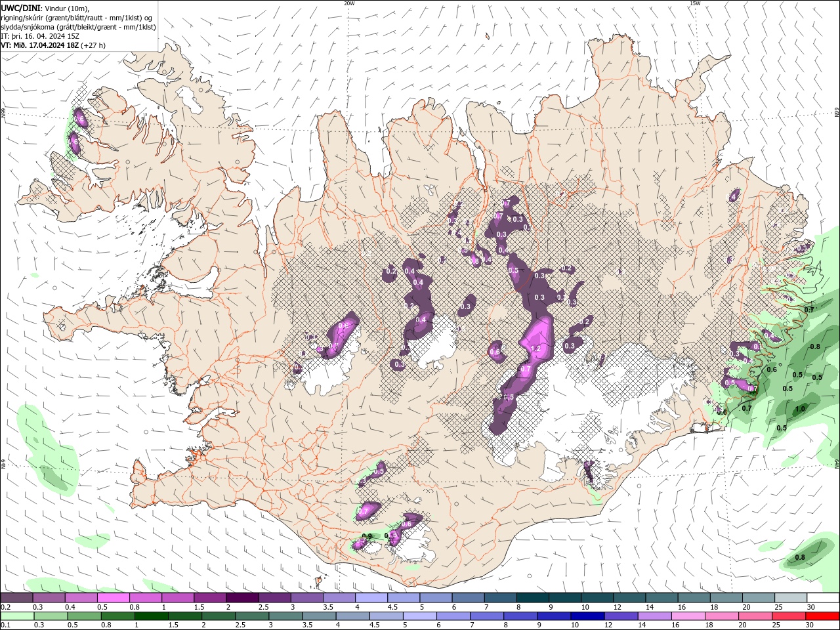Click the 'IT: þri. 16. 04. 2024 15Z' line

point(40,36)
